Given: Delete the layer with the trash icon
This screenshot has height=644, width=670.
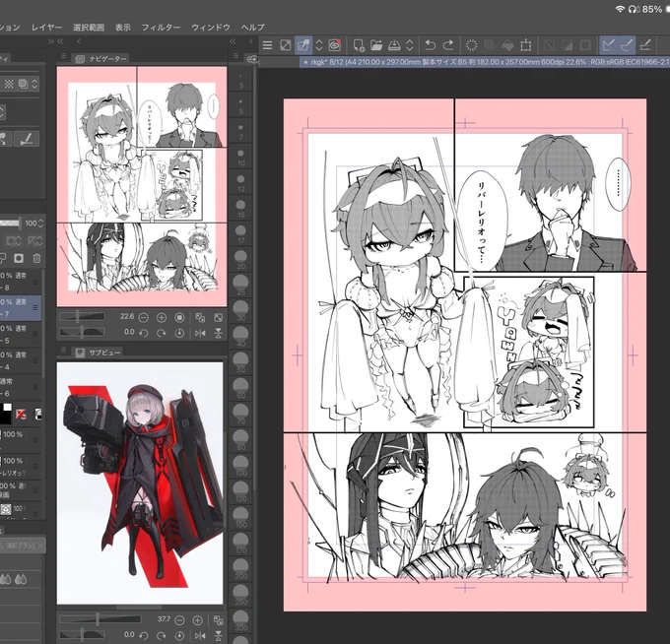Looking at the screenshot, I should [36, 258].
